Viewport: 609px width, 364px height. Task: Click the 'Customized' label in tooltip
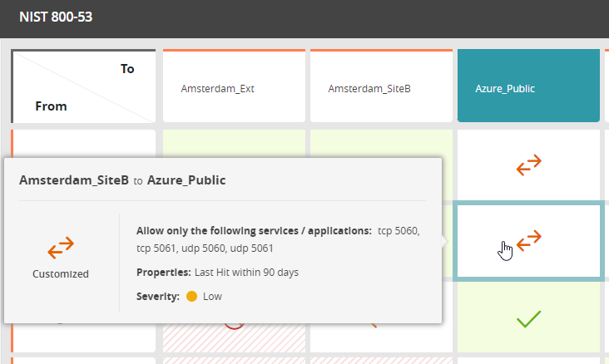tap(61, 273)
